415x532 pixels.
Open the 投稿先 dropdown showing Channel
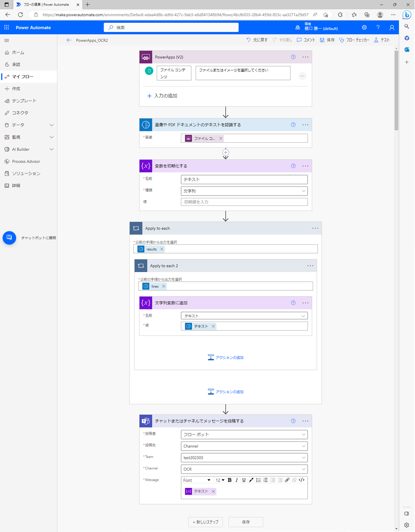click(244, 446)
